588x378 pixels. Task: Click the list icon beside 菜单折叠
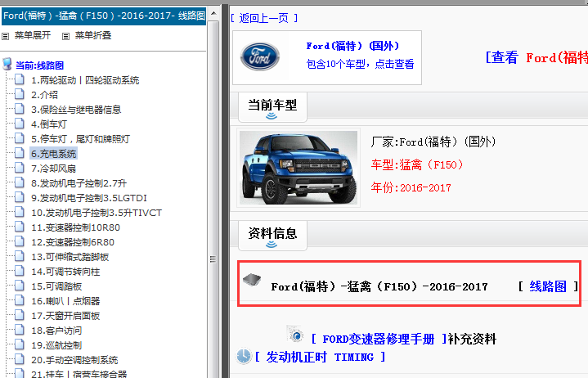(65, 36)
